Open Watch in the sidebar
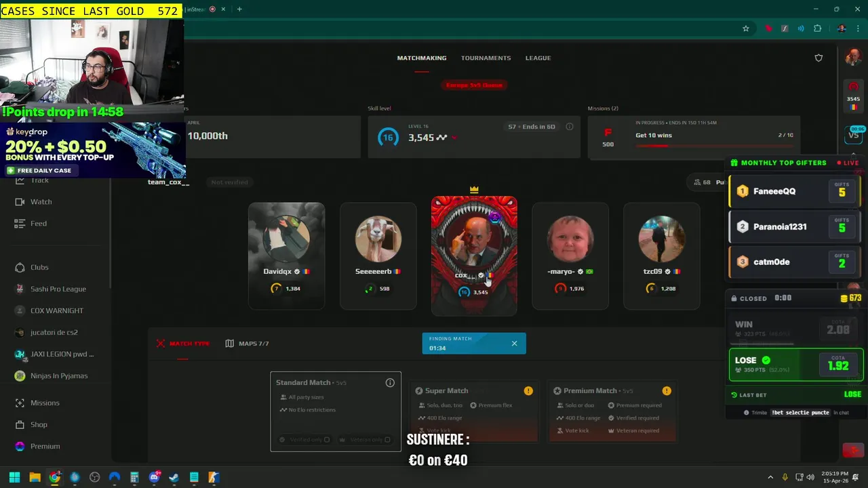The width and height of the screenshot is (868, 488). pos(41,201)
